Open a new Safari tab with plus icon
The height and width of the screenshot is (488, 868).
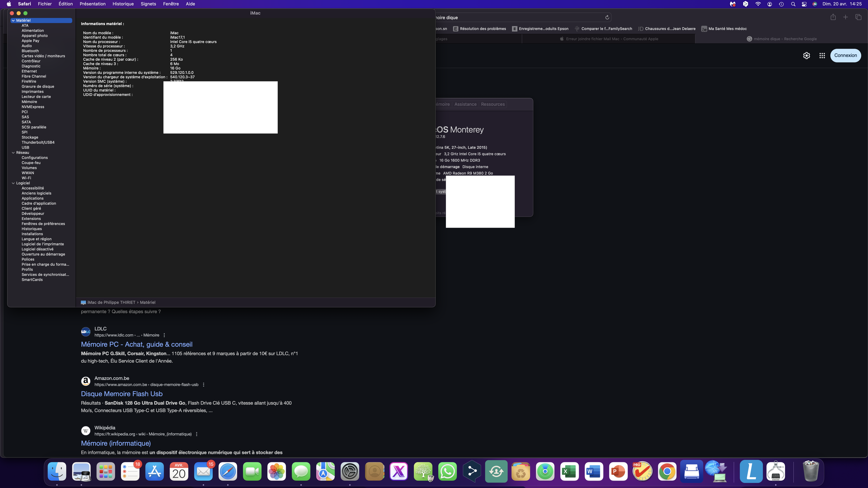(x=845, y=17)
